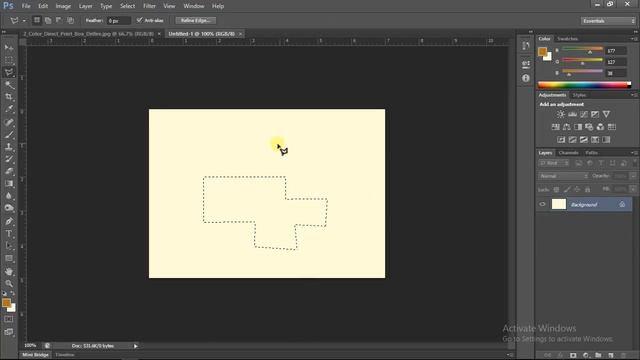Open the Fill slider dropdown
The width and height of the screenshot is (640, 360).
(x=633, y=189)
